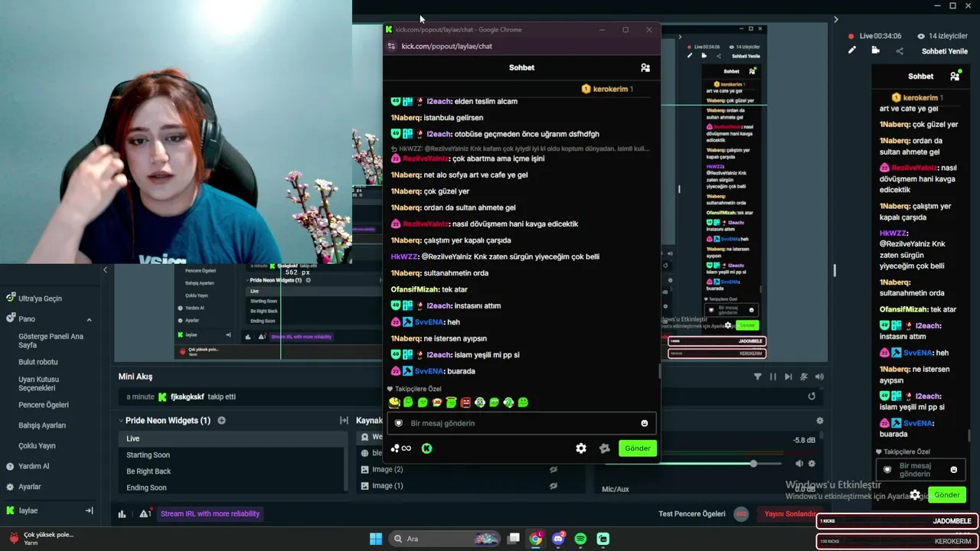
Task: Click the Stream IRL with more reliability banner
Action: (210, 514)
